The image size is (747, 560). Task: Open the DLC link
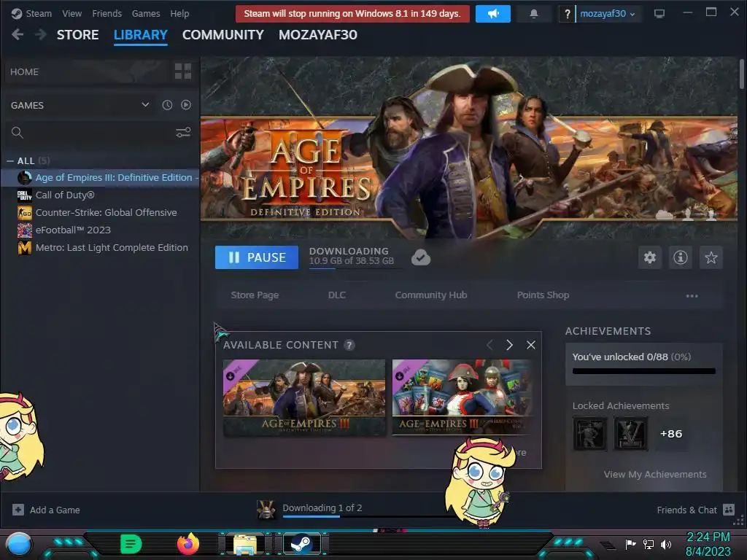click(337, 295)
